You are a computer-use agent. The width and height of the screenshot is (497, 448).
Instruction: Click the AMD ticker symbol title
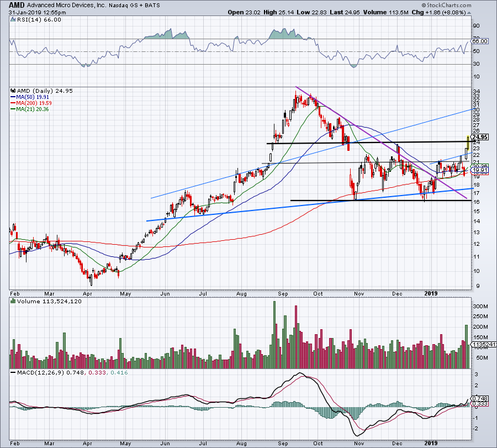point(17,5)
